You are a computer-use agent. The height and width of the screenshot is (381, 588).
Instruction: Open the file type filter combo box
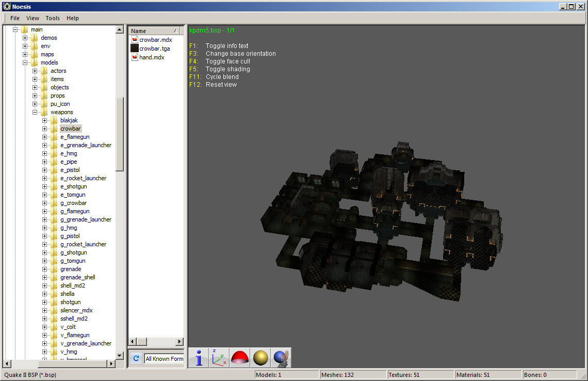(x=164, y=358)
